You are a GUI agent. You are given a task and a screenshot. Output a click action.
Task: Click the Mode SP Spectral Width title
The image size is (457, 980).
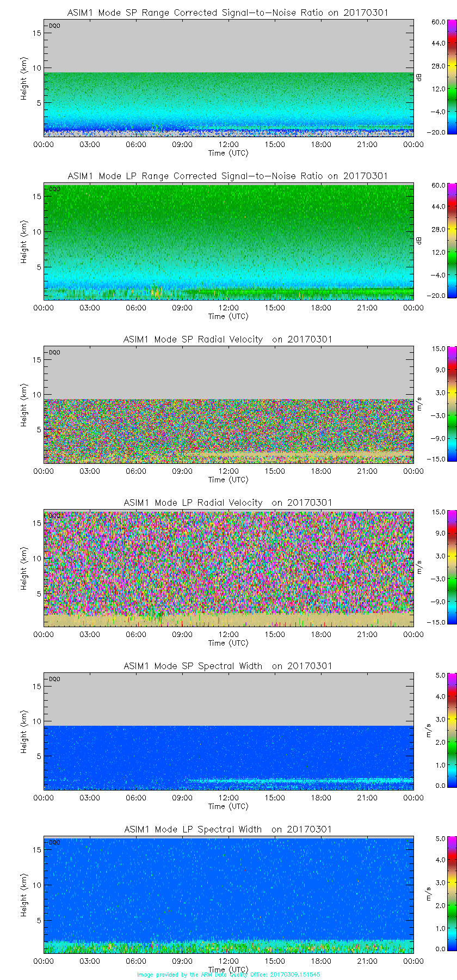(x=227, y=666)
